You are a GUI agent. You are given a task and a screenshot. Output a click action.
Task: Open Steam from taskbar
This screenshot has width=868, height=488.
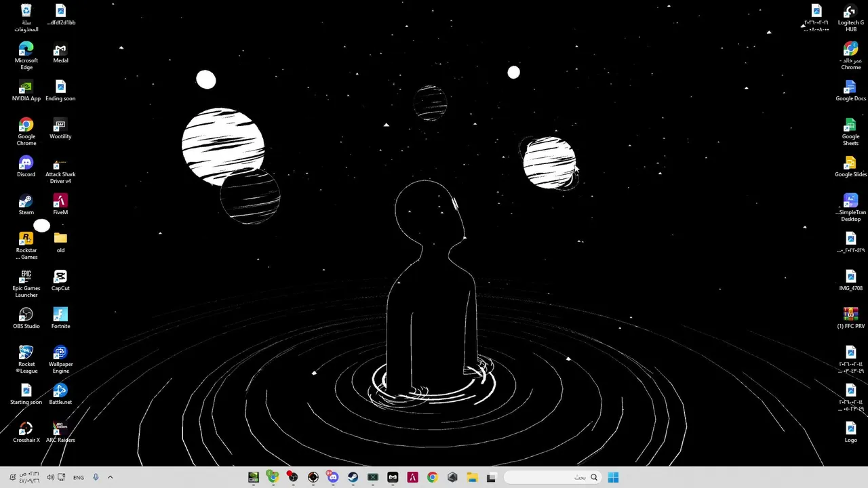353,478
